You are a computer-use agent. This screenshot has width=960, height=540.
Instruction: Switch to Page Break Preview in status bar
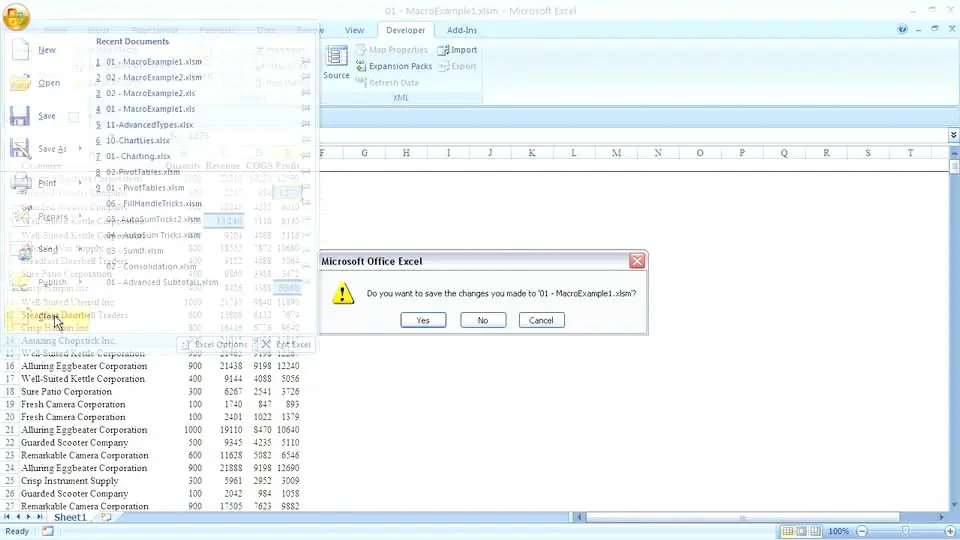[x=816, y=531]
